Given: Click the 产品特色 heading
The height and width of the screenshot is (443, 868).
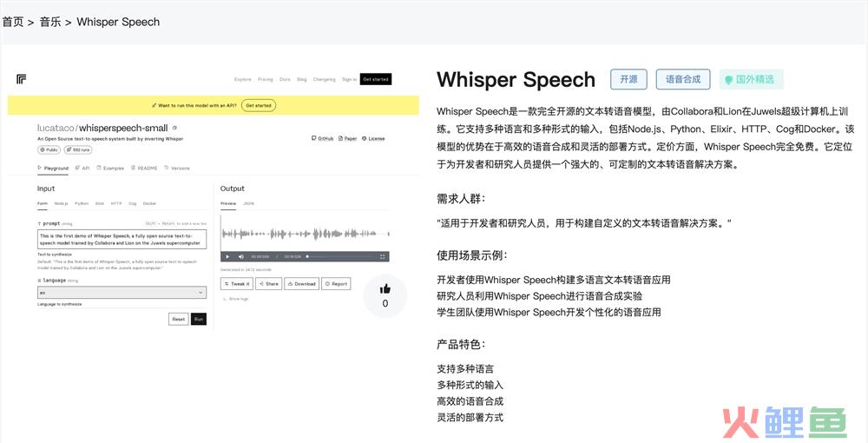Looking at the screenshot, I should tap(461, 345).
